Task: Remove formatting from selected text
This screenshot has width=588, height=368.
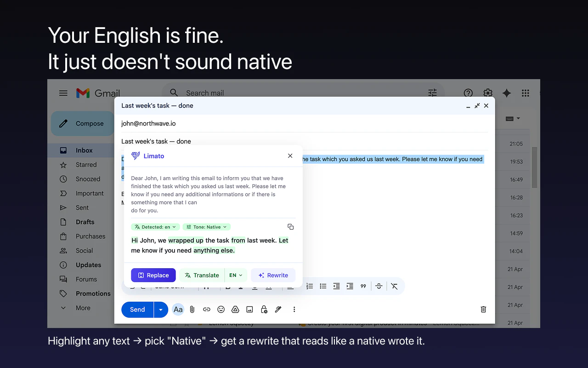Action: 394,286
